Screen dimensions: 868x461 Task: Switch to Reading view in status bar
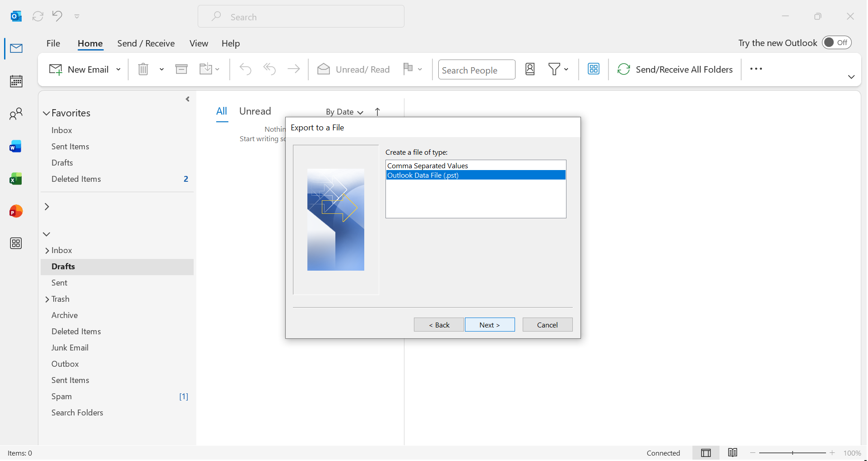tap(733, 453)
